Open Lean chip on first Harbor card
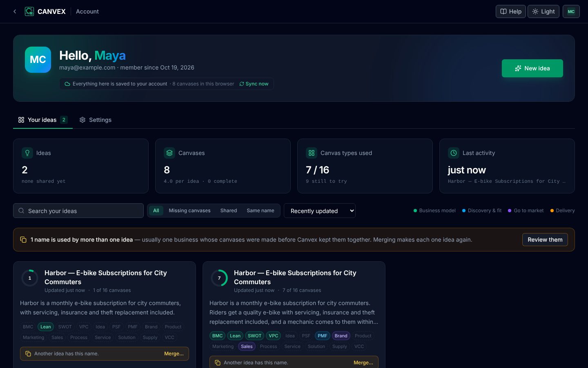This screenshot has height=368, width=588. coord(46,327)
